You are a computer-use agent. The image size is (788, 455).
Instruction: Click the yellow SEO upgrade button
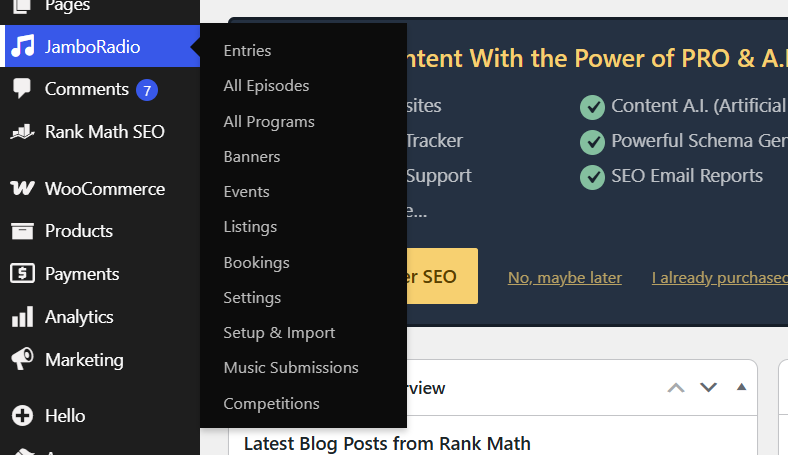coord(442,276)
